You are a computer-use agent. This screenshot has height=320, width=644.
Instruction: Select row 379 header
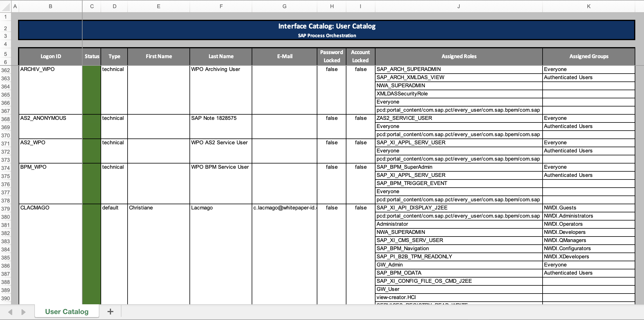pos(6,209)
